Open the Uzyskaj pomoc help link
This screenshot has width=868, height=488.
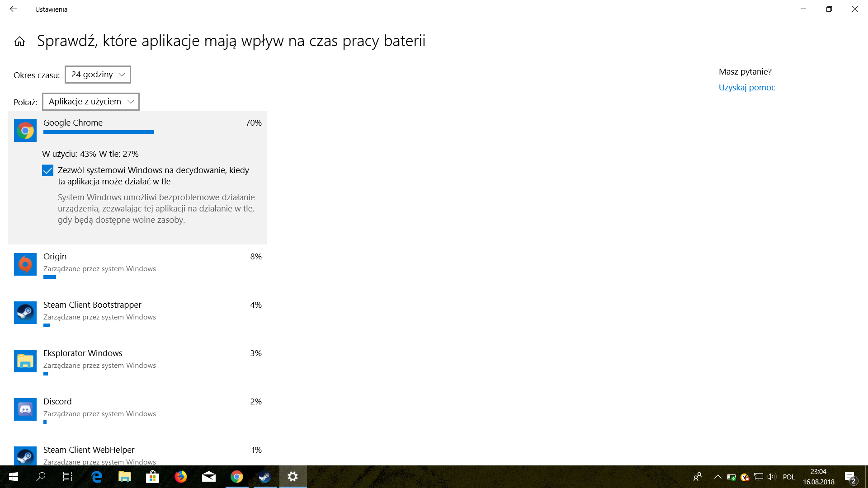click(x=746, y=87)
